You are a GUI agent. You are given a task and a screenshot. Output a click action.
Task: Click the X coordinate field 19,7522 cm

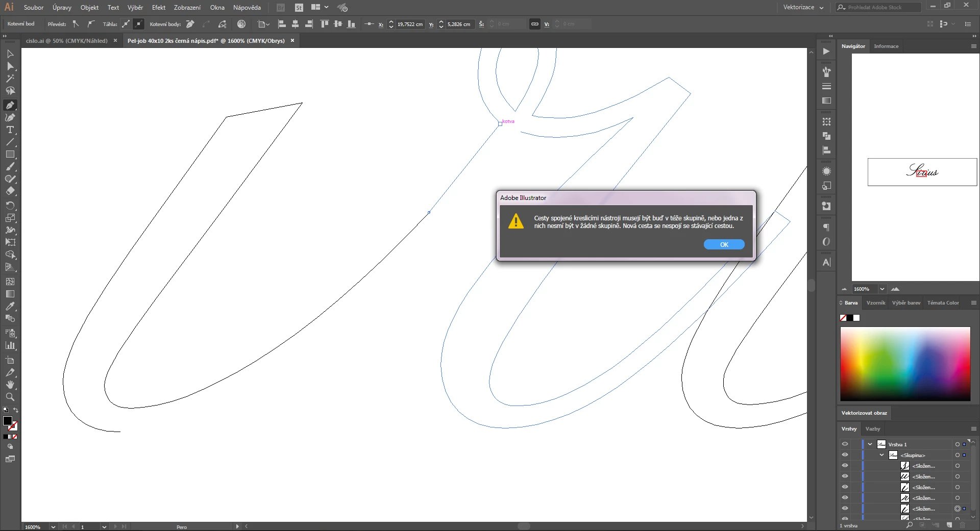pyautogui.click(x=410, y=24)
